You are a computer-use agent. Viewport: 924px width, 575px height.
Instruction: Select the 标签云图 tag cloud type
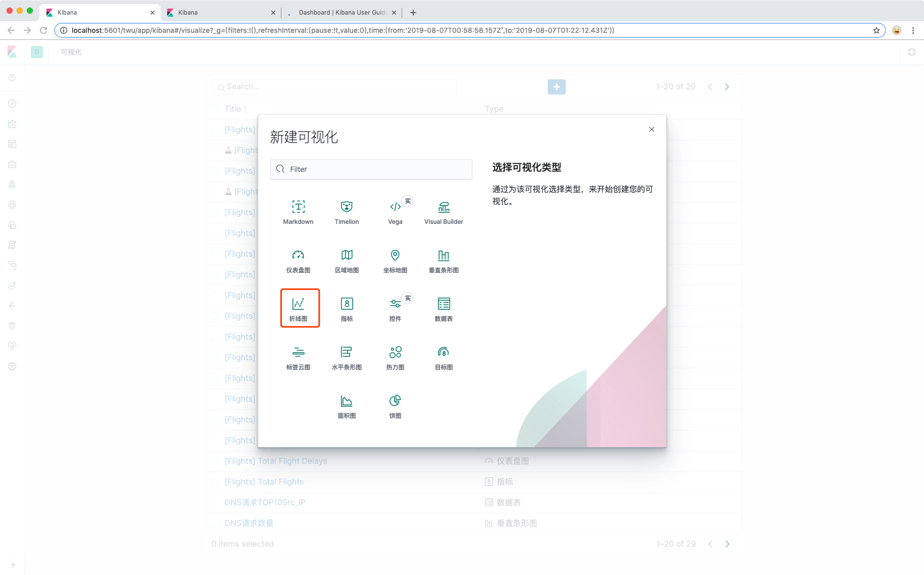(x=298, y=358)
